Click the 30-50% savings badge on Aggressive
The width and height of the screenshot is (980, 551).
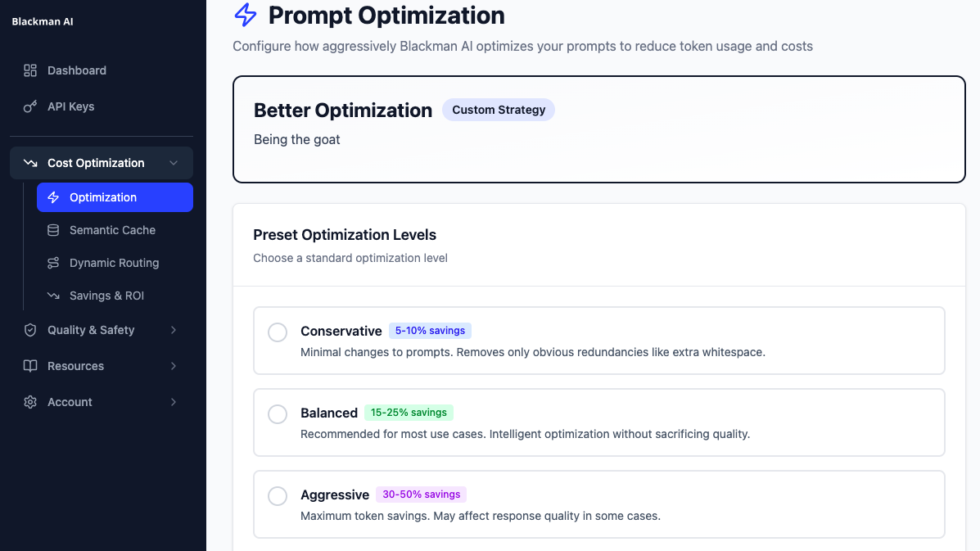[x=421, y=495]
